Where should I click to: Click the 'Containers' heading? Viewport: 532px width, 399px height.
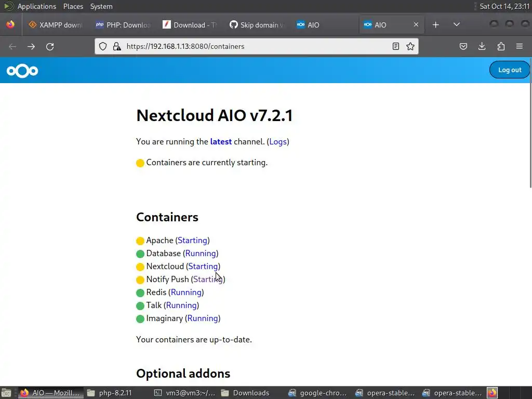point(167,217)
